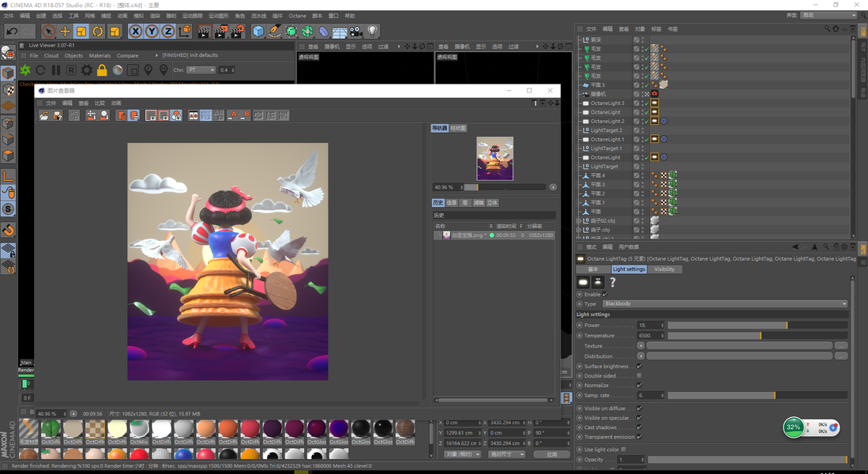This screenshot has width=868, height=474.
Task: Enable the Use light color checkbox
Action: [x=624, y=449]
